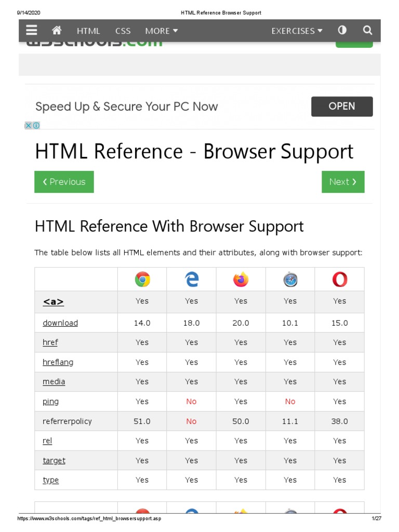
Task: Follow the hreflang attribute link
Action: (x=58, y=362)
